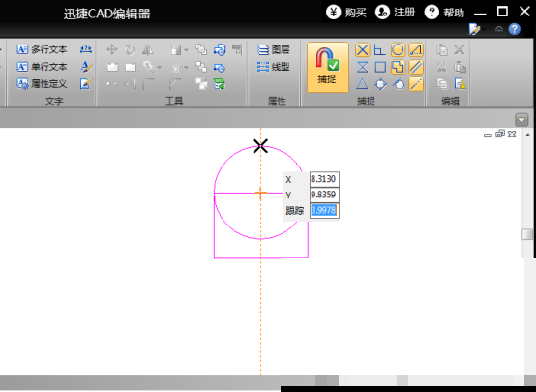Viewport: 536px width, 392px height.
Task: Expand the ribbon collapse arrow below toolbar
Action: (x=521, y=120)
